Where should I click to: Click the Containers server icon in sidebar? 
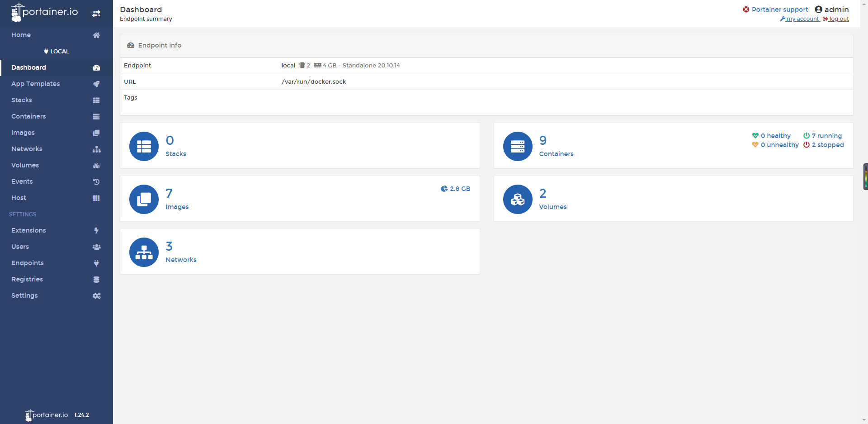[x=96, y=116]
